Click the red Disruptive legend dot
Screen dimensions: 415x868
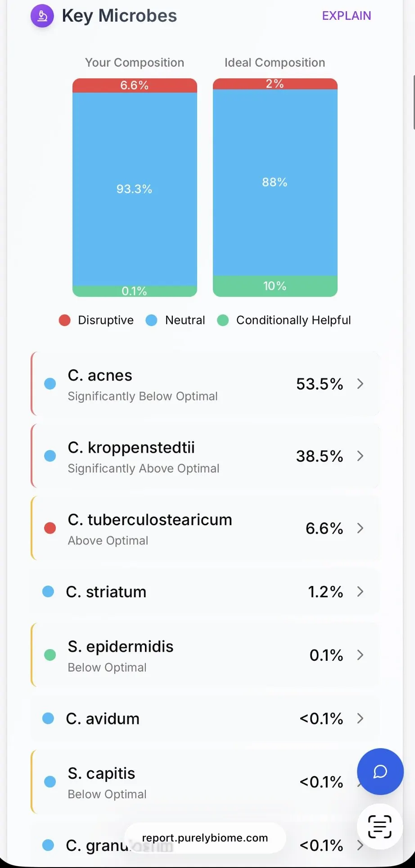click(x=65, y=320)
